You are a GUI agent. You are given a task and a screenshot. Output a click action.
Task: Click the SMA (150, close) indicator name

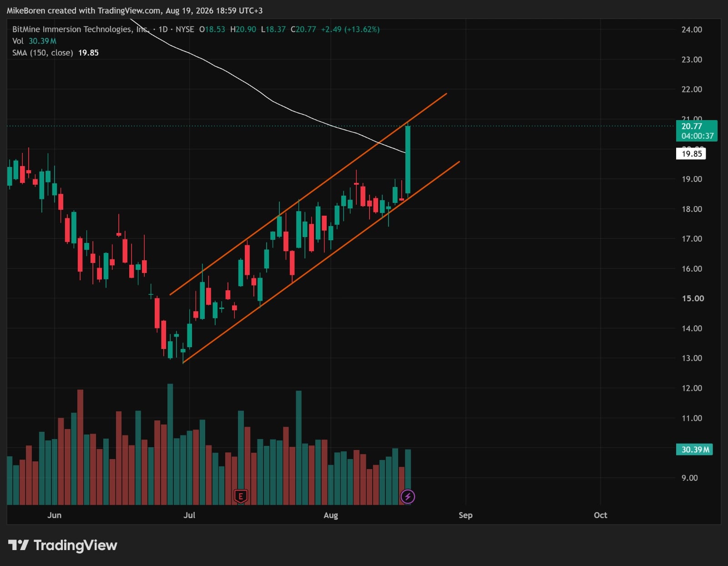(x=42, y=53)
